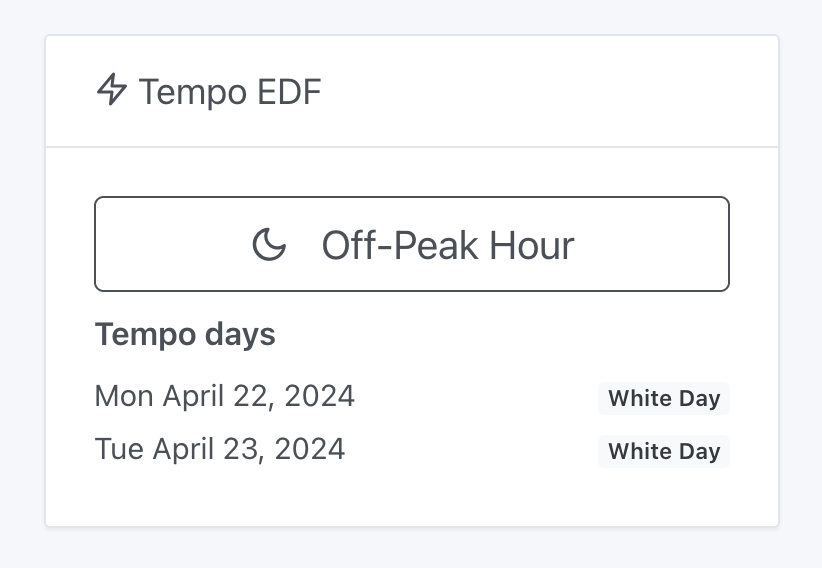Select the Mon April 22, 2024 date
The image size is (822, 568).
224,396
